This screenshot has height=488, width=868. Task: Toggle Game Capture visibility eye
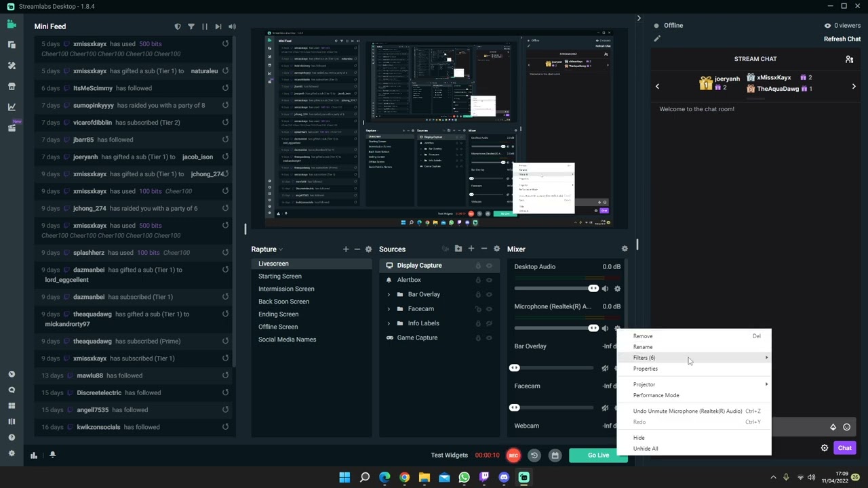(489, 338)
